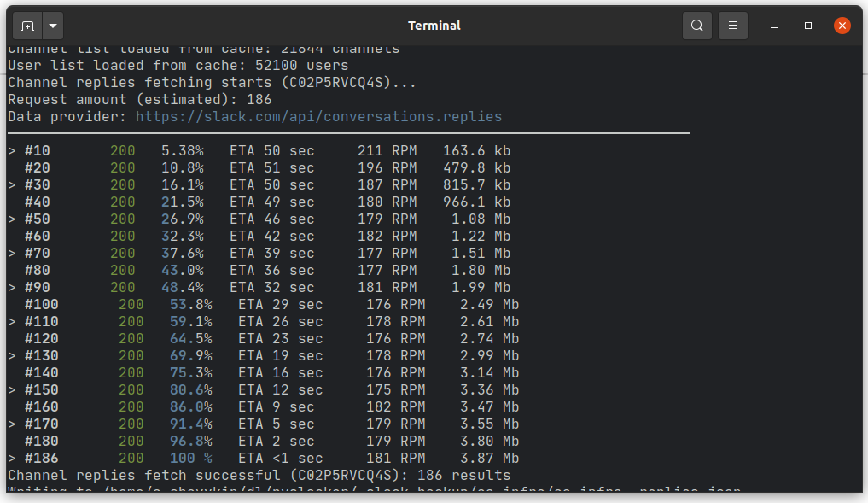Click the "ETA <1 sec" text
This screenshot has width=868, height=503.
pyautogui.click(x=281, y=459)
